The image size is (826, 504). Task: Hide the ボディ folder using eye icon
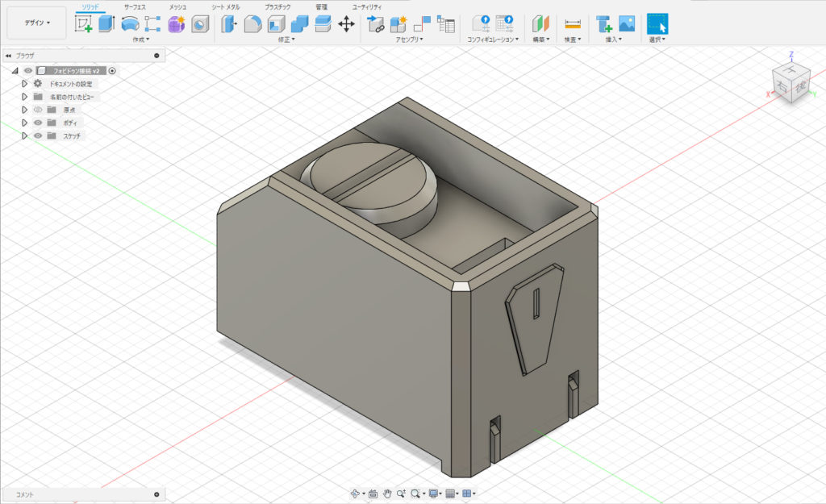tap(38, 123)
